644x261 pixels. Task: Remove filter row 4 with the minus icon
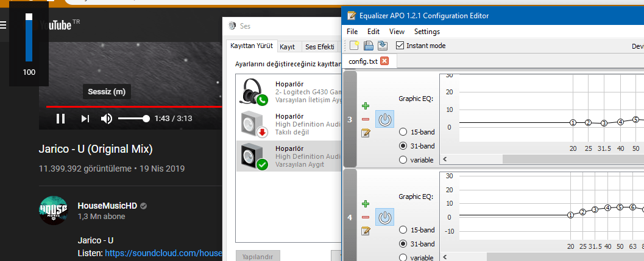point(366,217)
